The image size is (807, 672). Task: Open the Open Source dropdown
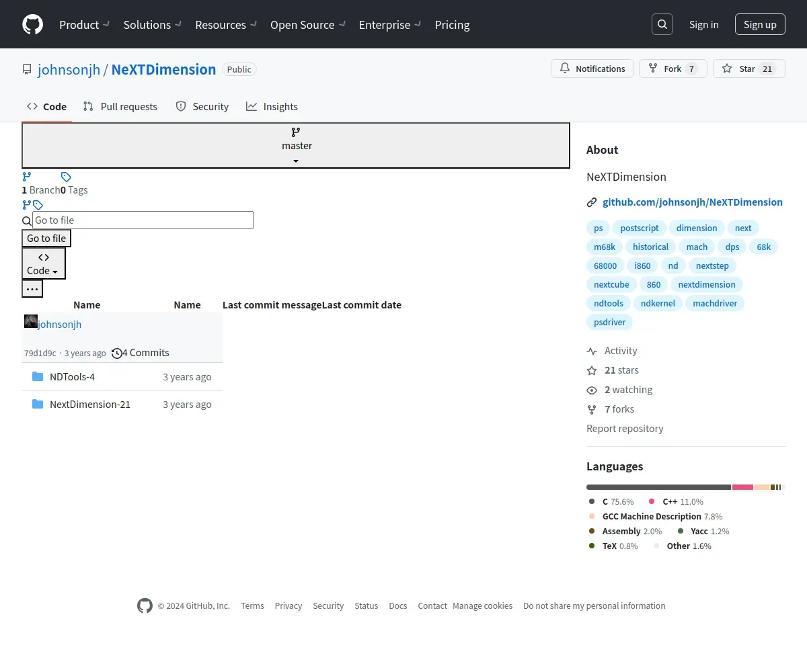(308, 24)
